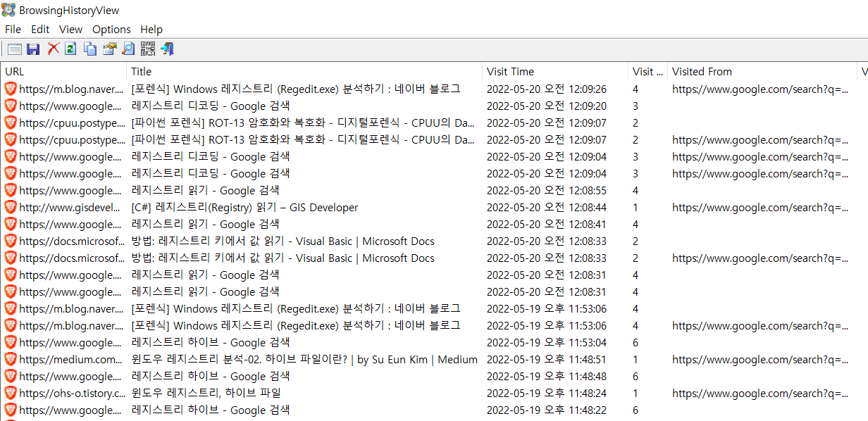Click Visited From link in the docs.microsoft row
Image resolution: width=868 pixels, height=421 pixels.
click(x=760, y=258)
